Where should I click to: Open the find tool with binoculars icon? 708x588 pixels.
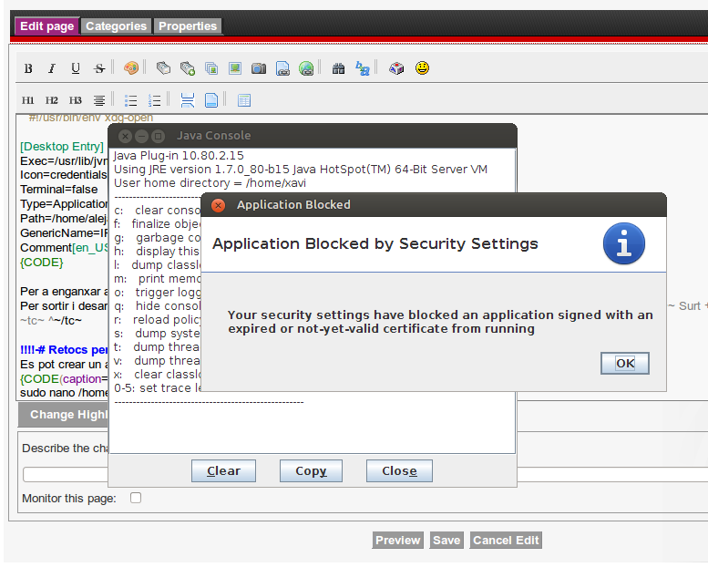tap(338, 68)
